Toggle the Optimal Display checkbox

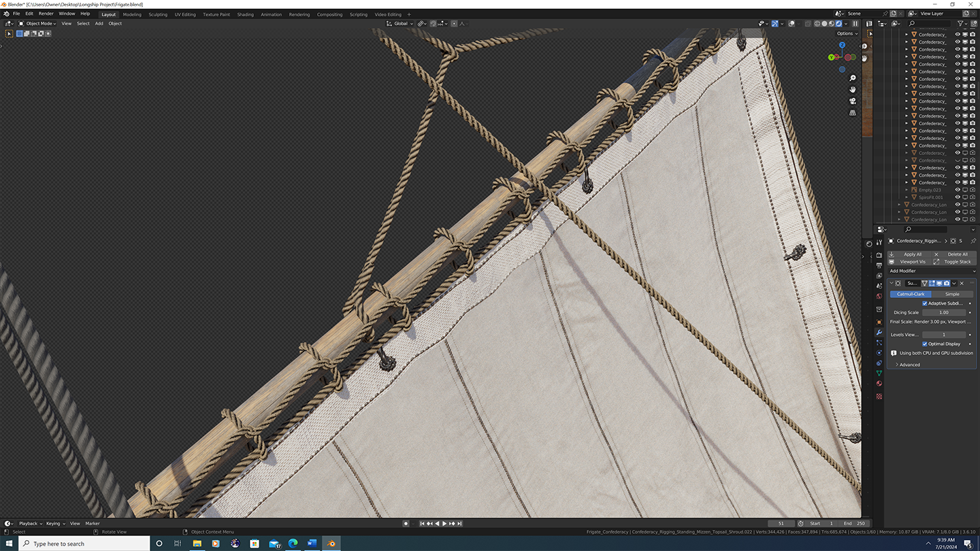pos(925,344)
